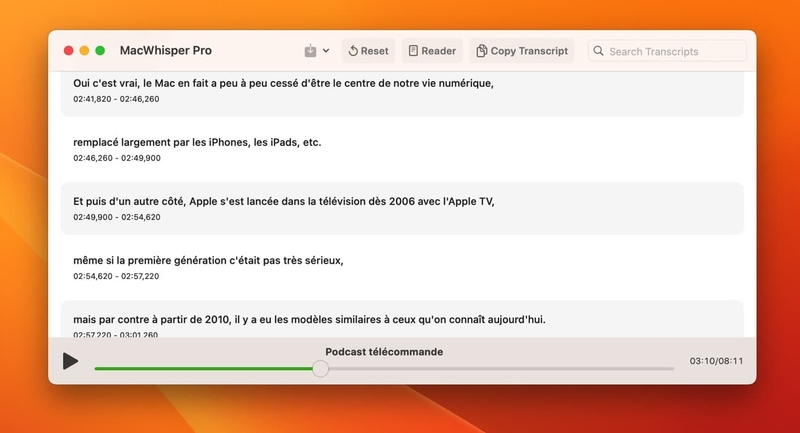Click the magnifier search icon

[598, 51]
